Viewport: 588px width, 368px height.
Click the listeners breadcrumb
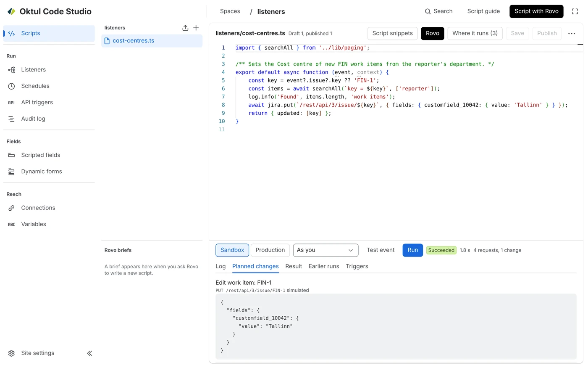[271, 12]
